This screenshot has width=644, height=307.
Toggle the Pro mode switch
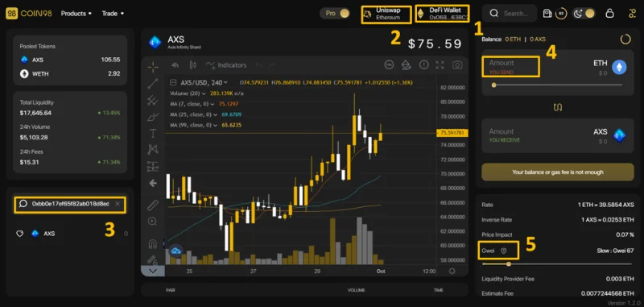click(x=335, y=13)
